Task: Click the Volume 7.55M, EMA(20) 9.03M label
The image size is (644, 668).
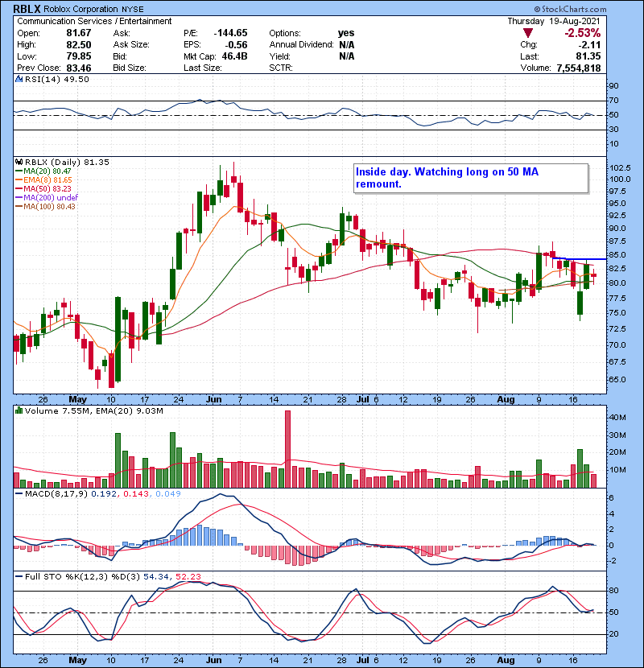Action: 93,410
